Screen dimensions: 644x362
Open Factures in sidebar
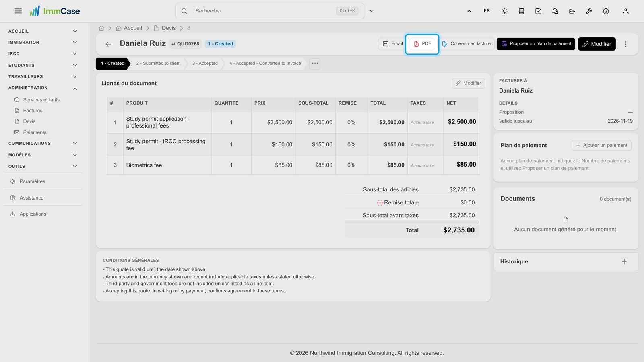pyautogui.click(x=28, y=111)
